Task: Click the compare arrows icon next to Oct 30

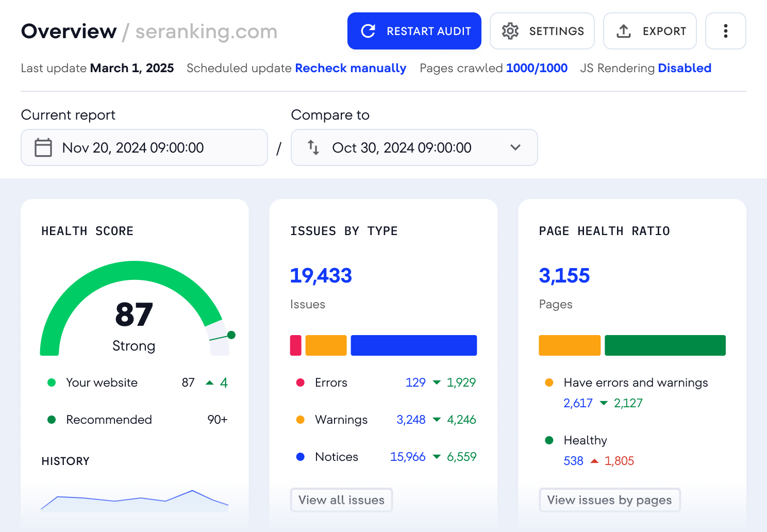Action: tap(313, 147)
